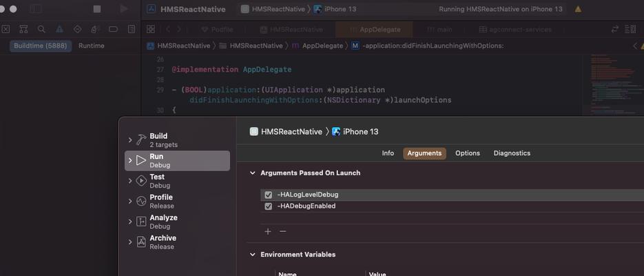This screenshot has height=276, width=644.
Task: Select the AppDelegate editor tab
Action: click(x=374, y=30)
